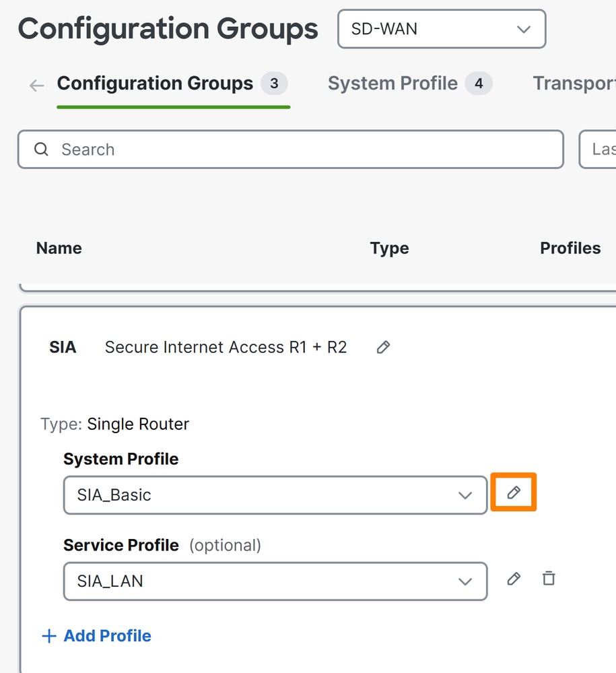Click the plus icon next to Add Profile

click(48, 635)
